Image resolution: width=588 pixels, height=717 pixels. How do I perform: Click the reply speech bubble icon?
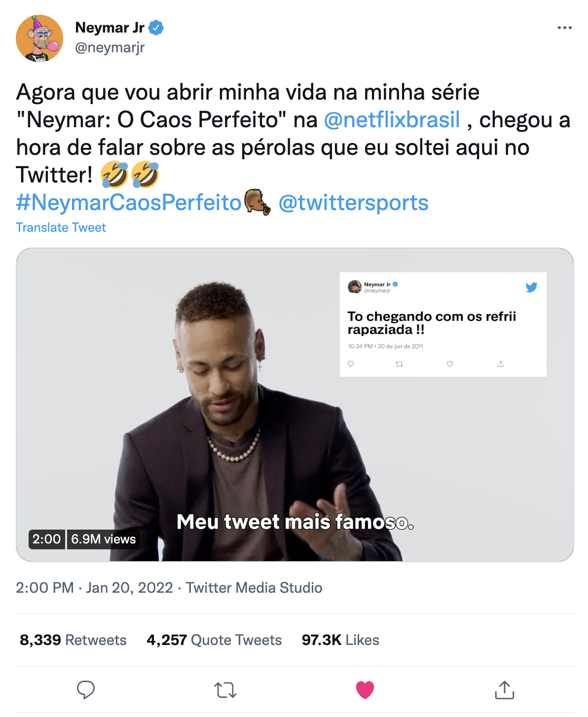[86, 689]
